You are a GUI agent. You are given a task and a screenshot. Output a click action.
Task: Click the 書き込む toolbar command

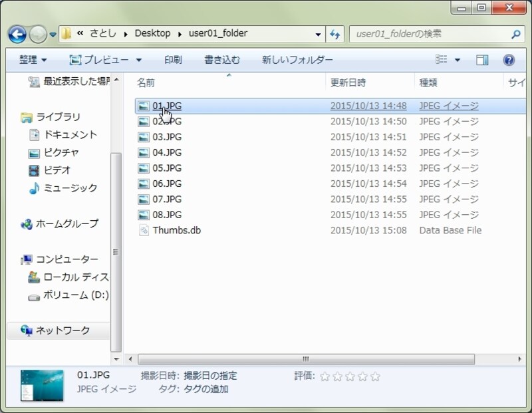click(x=222, y=60)
